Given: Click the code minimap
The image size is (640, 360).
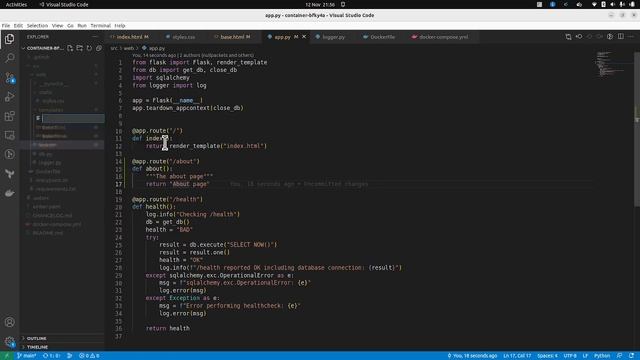Looking at the screenshot, I should pos(611,65).
